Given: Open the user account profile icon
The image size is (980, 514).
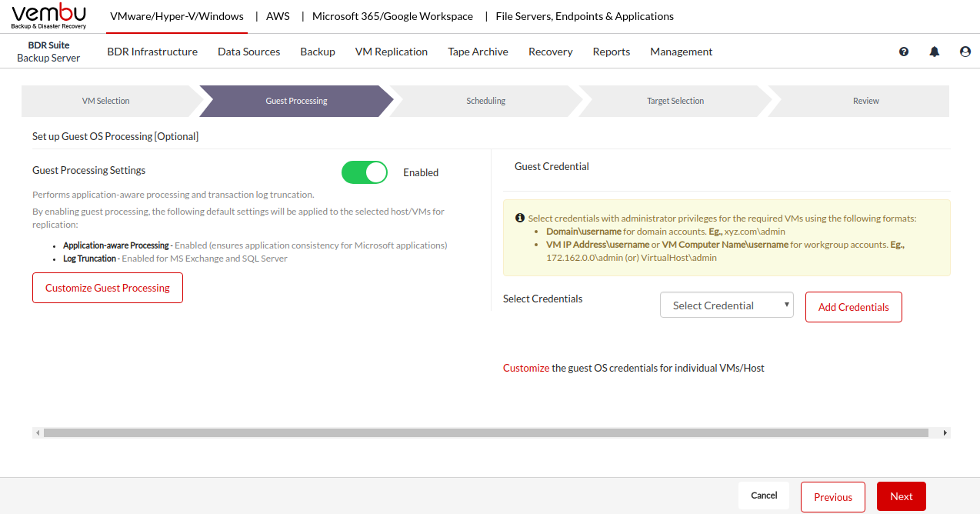Looking at the screenshot, I should pyautogui.click(x=965, y=52).
